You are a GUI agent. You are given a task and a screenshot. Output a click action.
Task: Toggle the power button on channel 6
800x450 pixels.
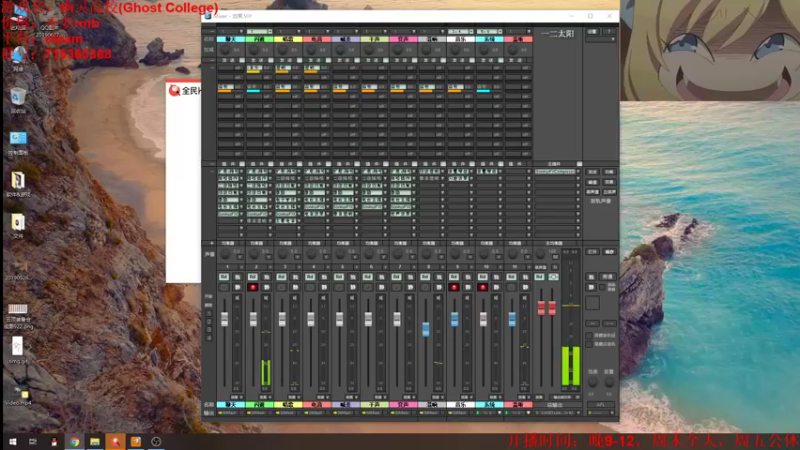tap(367, 288)
